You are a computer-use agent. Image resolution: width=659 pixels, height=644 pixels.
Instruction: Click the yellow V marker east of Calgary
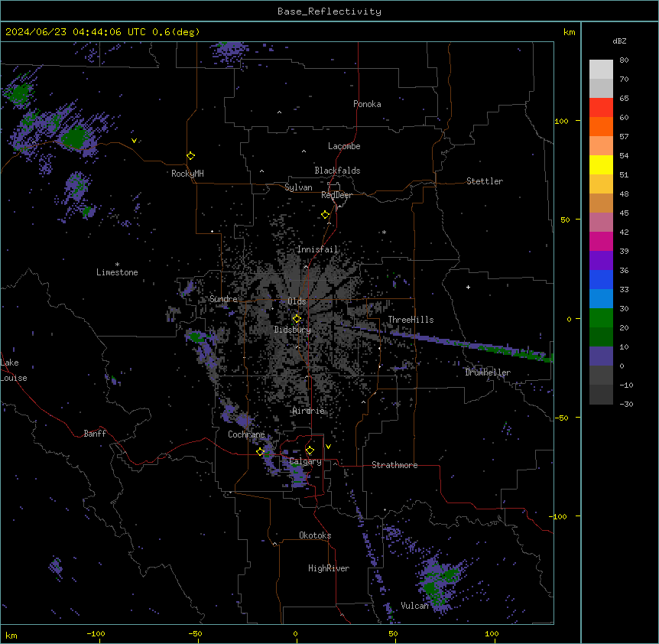pyautogui.click(x=328, y=447)
